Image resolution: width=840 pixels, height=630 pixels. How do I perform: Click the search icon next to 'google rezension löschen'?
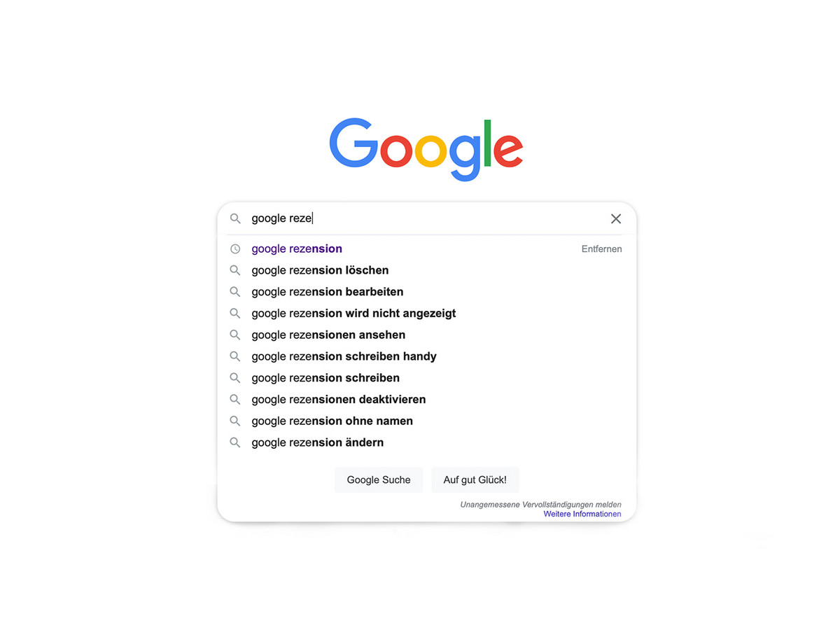click(235, 270)
